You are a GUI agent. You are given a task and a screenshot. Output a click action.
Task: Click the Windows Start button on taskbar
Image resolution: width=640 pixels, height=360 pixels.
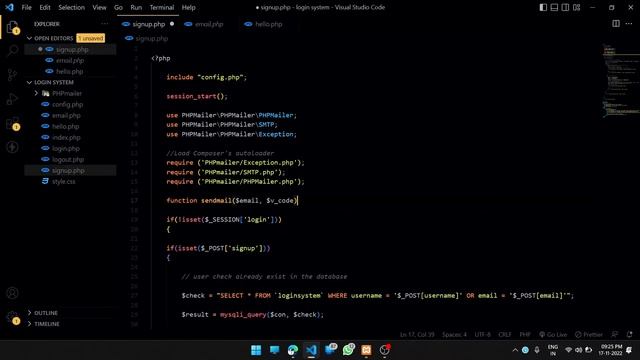click(x=256, y=350)
